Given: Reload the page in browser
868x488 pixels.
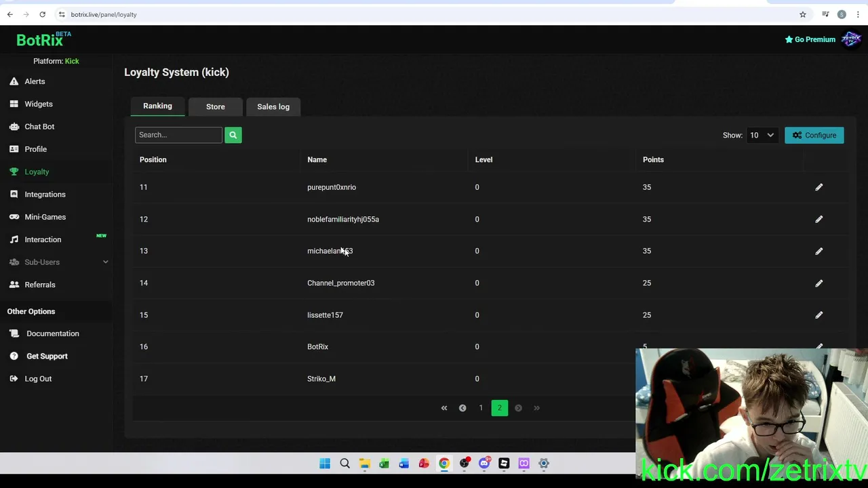Looking at the screenshot, I should pos(42,14).
